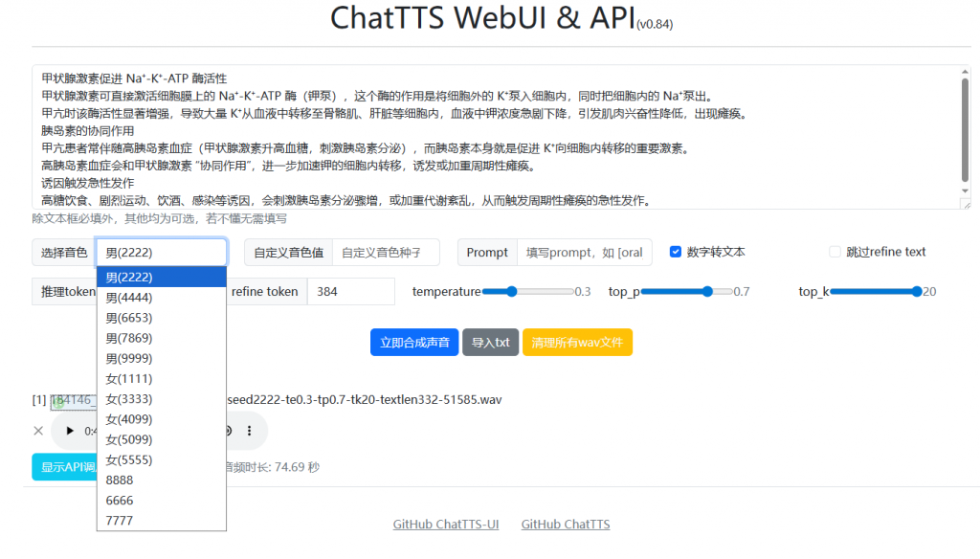The height and width of the screenshot is (559, 980).
Task: Open the audio player's three-dot menu
Action: (x=250, y=431)
